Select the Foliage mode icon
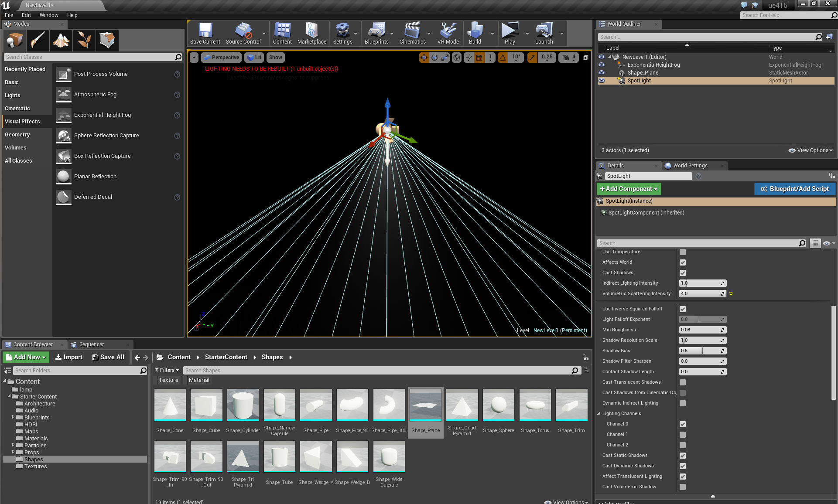The width and height of the screenshot is (838, 504). 84,40
